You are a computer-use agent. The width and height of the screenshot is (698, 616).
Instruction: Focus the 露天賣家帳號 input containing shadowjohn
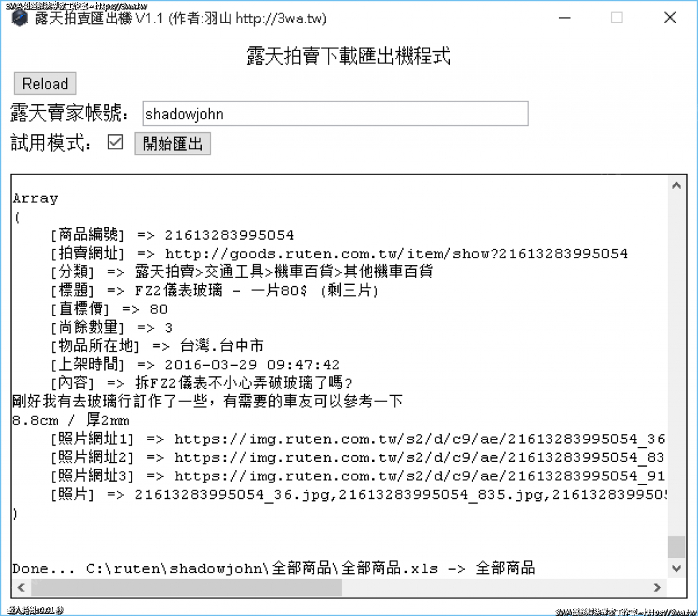pos(335,114)
